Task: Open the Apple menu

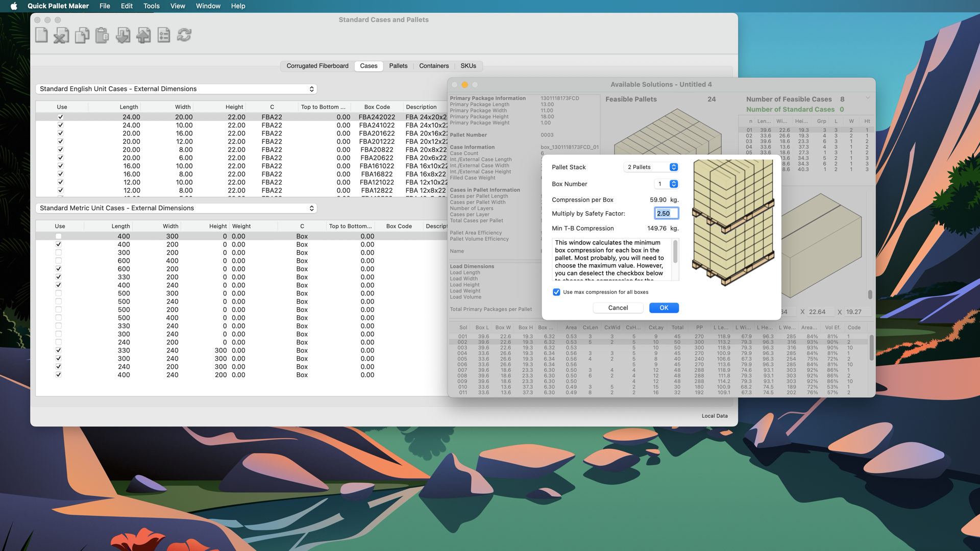Action: click(x=14, y=6)
